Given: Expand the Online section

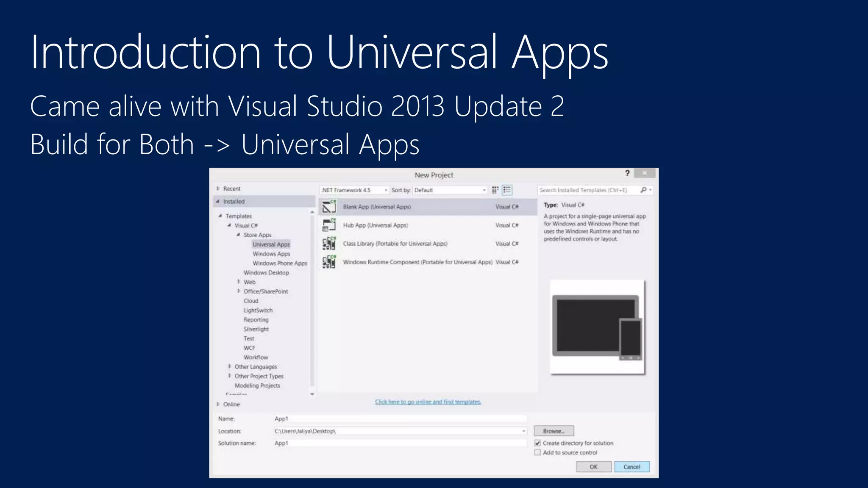Looking at the screenshot, I should click(x=218, y=404).
